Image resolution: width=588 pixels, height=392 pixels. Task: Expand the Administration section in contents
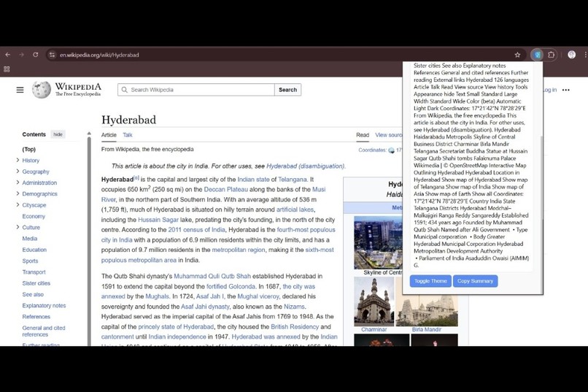coord(18,182)
